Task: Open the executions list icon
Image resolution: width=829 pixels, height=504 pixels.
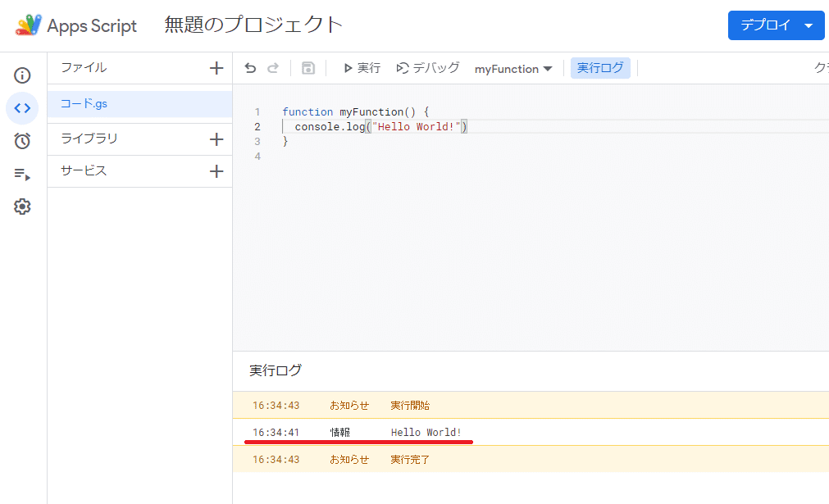Action: point(22,174)
